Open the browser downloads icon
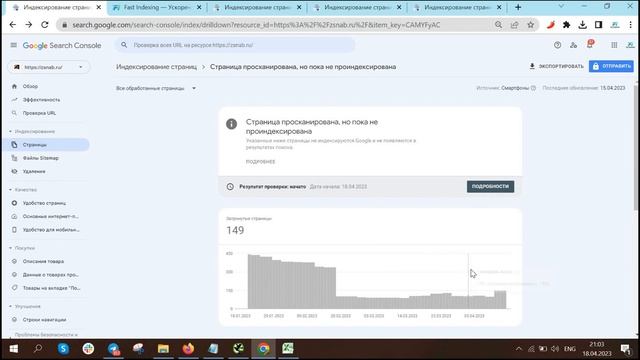The height and width of the screenshot is (360, 640). point(582,25)
